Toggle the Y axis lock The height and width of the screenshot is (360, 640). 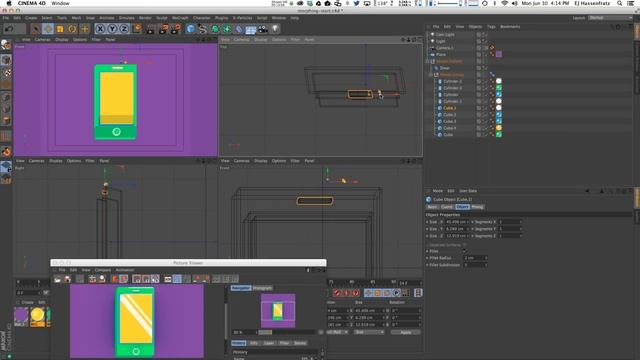tap(112, 29)
